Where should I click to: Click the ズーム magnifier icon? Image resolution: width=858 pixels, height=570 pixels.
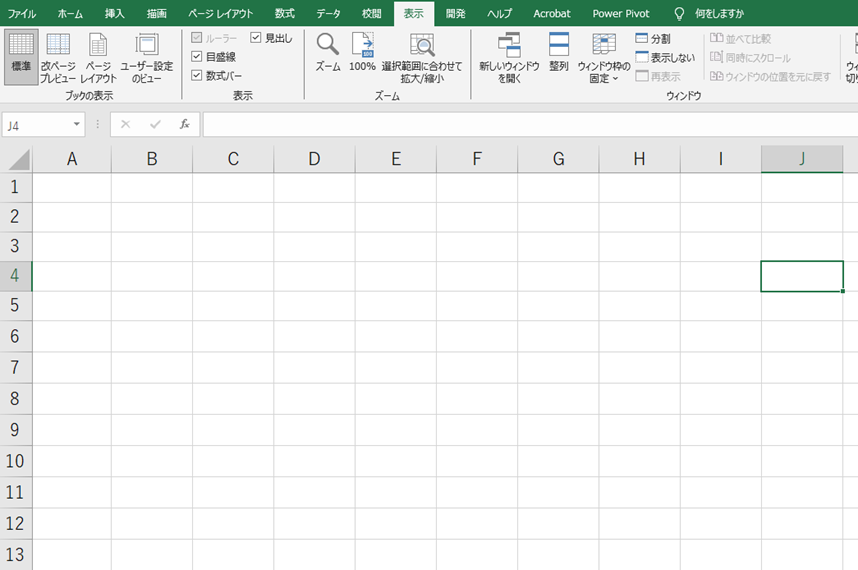(x=328, y=45)
